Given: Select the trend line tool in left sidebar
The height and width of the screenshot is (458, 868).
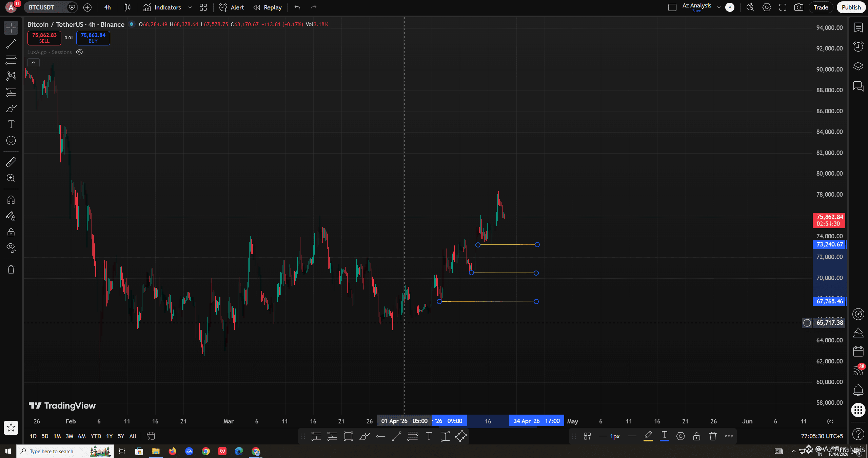Looking at the screenshot, I should (x=11, y=44).
